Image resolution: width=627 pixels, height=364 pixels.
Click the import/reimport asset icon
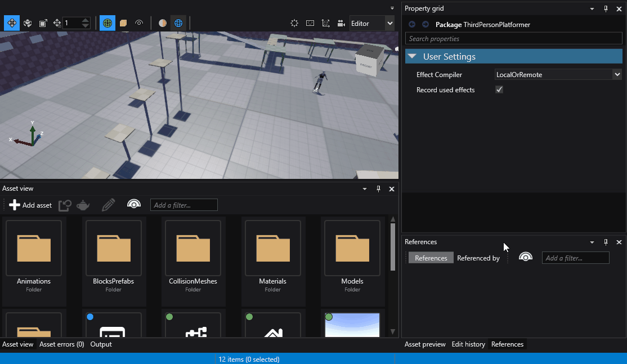[x=65, y=205]
